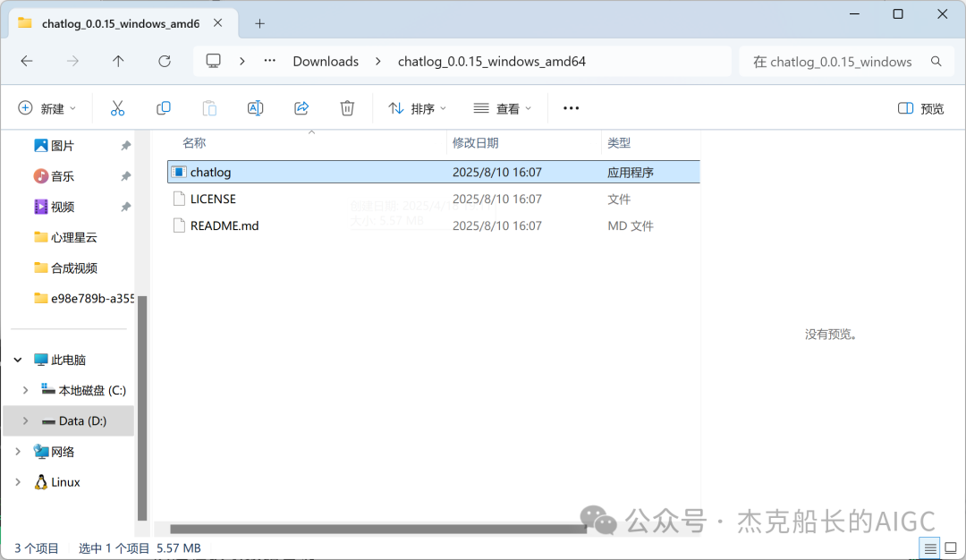The image size is (966, 560).
Task: Click the README.md file icon
Action: 179,225
